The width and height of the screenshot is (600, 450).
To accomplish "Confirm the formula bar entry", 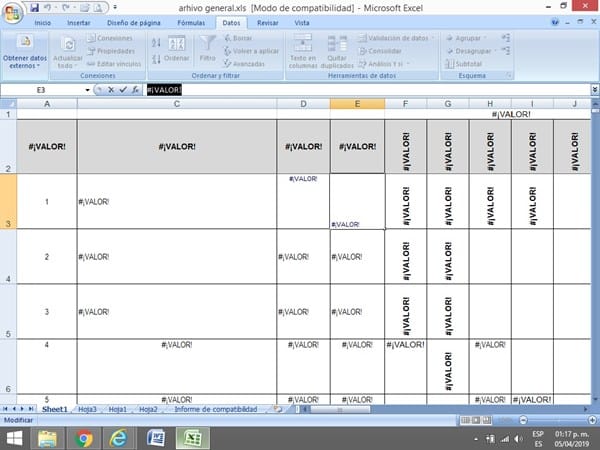I will pyautogui.click(x=123, y=90).
